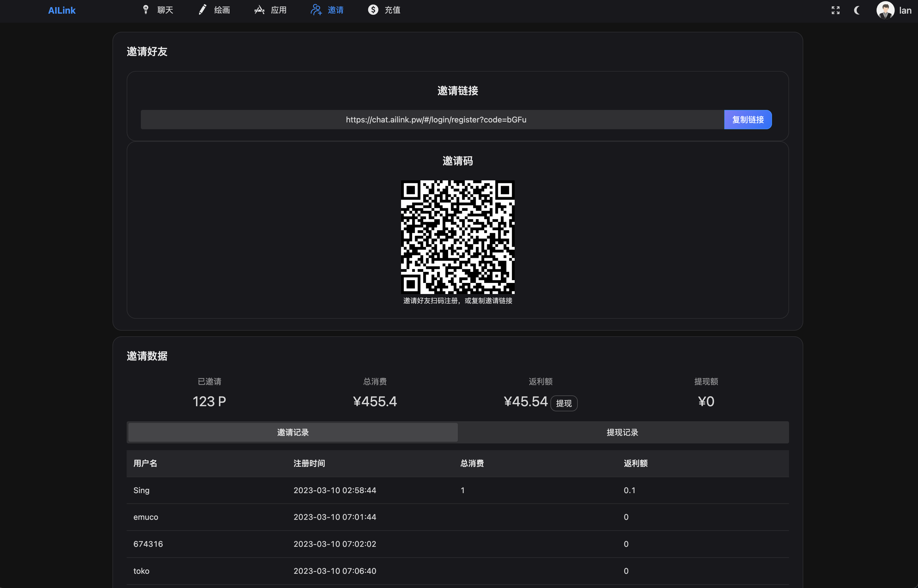Image resolution: width=918 pixels, height=588 pixels.
Task: Click the AILink logo
Action: tap(62, 10)
